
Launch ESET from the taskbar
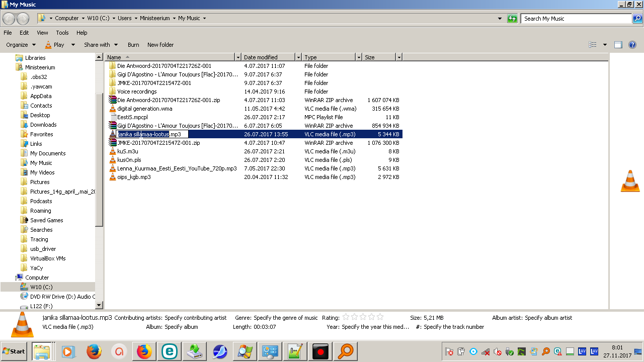[169, 351]
